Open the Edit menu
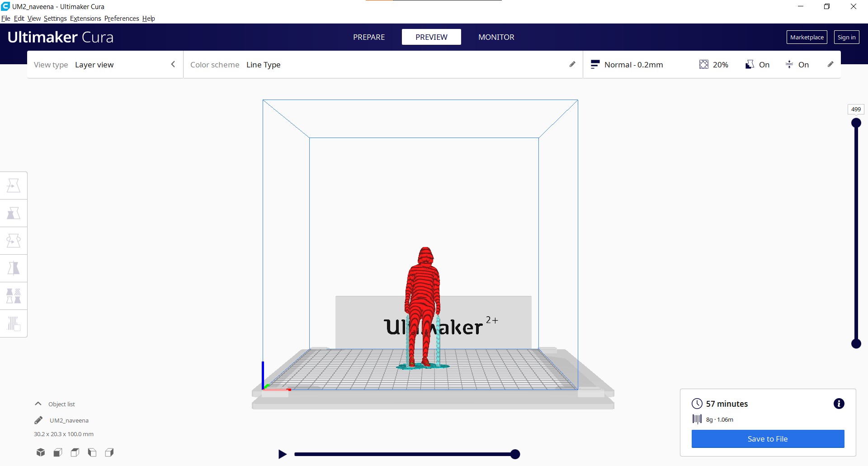Image resolution: width=868 pixels, height=466 pixels. point(19,19)
